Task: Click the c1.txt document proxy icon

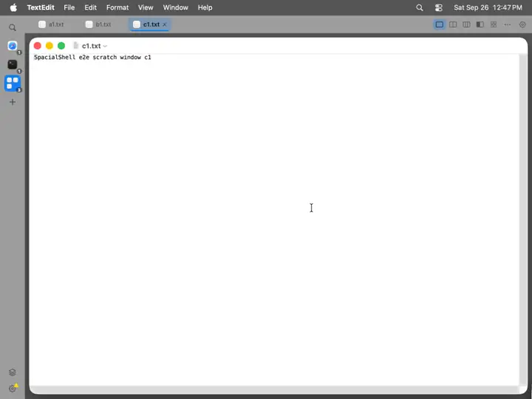Action: tap(76, 46)
